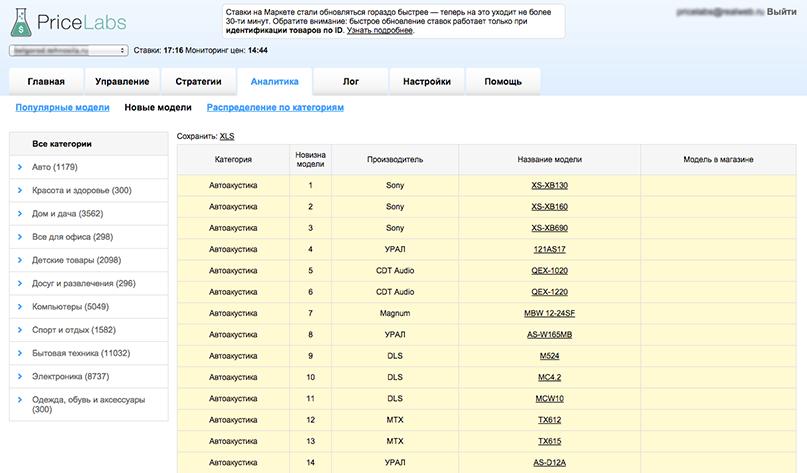Open the Настройки tab
This screenshot has width=807, height=473.
pos(427,81)
